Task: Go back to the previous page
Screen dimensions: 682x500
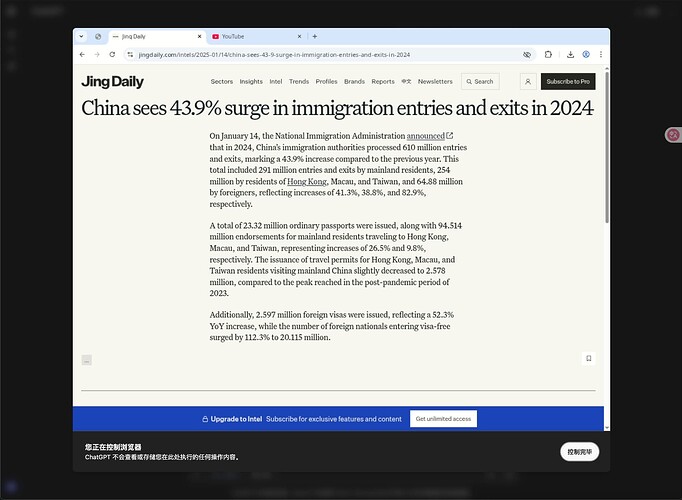Action: (x=83, y=55)
